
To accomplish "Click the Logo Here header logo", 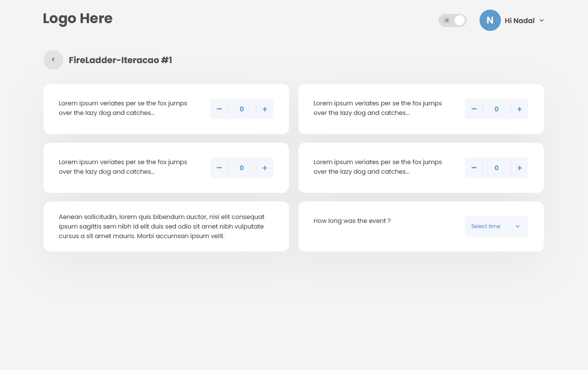I will click(x=78, y=18).
